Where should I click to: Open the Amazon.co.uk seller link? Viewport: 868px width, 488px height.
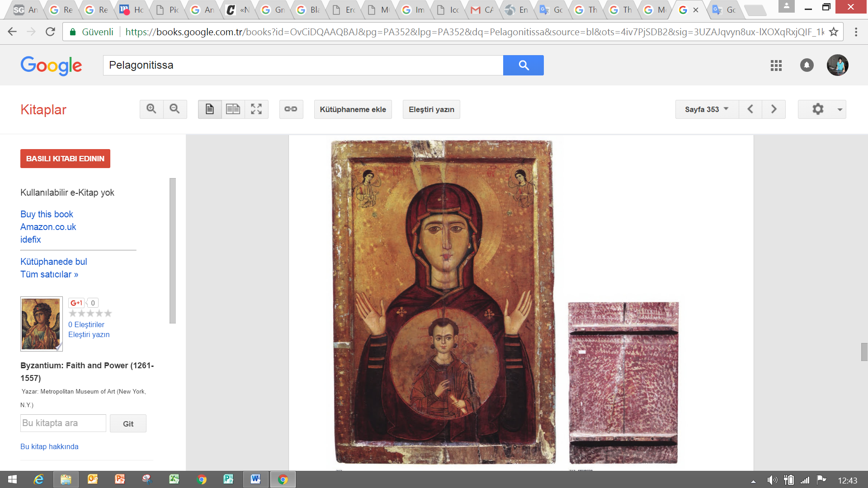(x=48, y=227)
